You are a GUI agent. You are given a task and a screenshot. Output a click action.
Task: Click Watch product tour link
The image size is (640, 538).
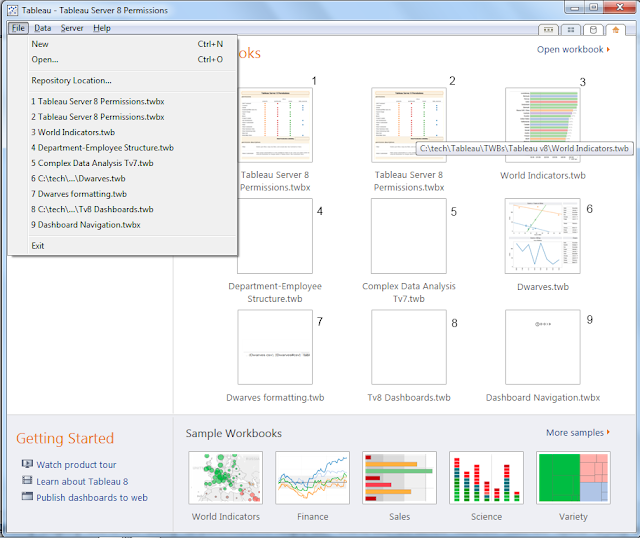coord(76,465)
